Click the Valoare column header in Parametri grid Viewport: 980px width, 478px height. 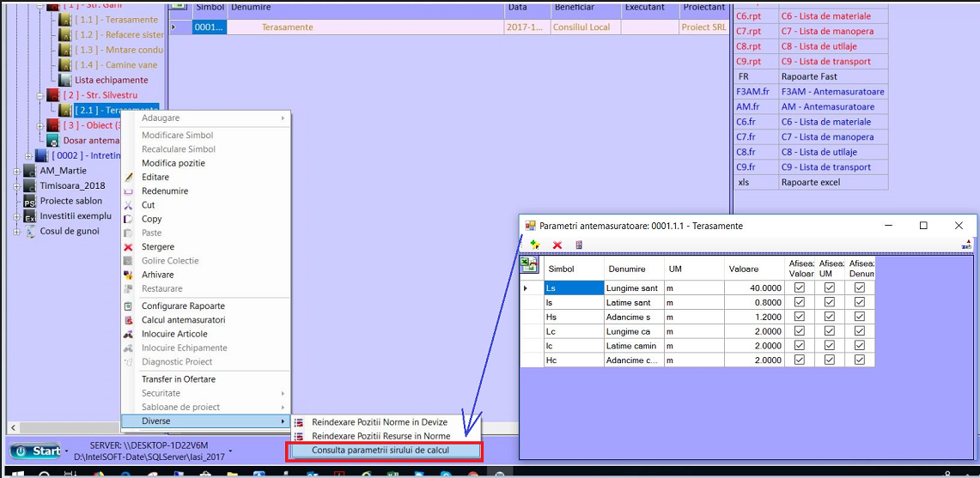pyautogui.click(x=754, y=269)
